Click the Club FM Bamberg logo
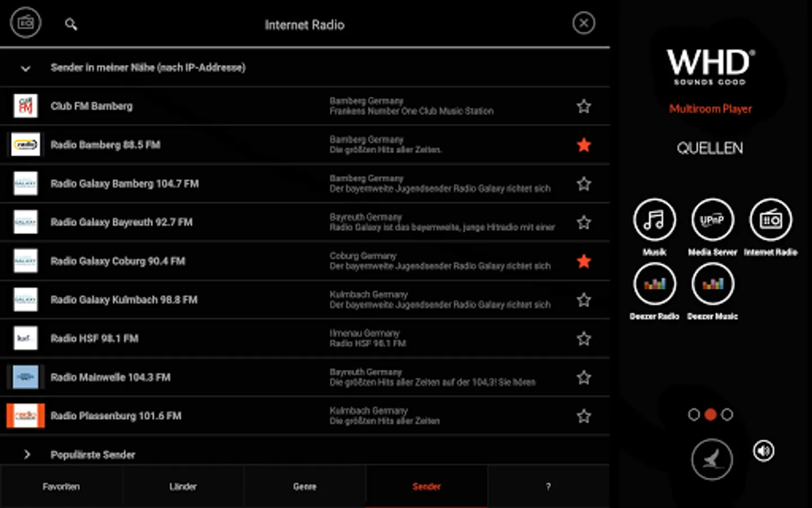Viewport: 812px width, 508px height. (x=25, y=106)
